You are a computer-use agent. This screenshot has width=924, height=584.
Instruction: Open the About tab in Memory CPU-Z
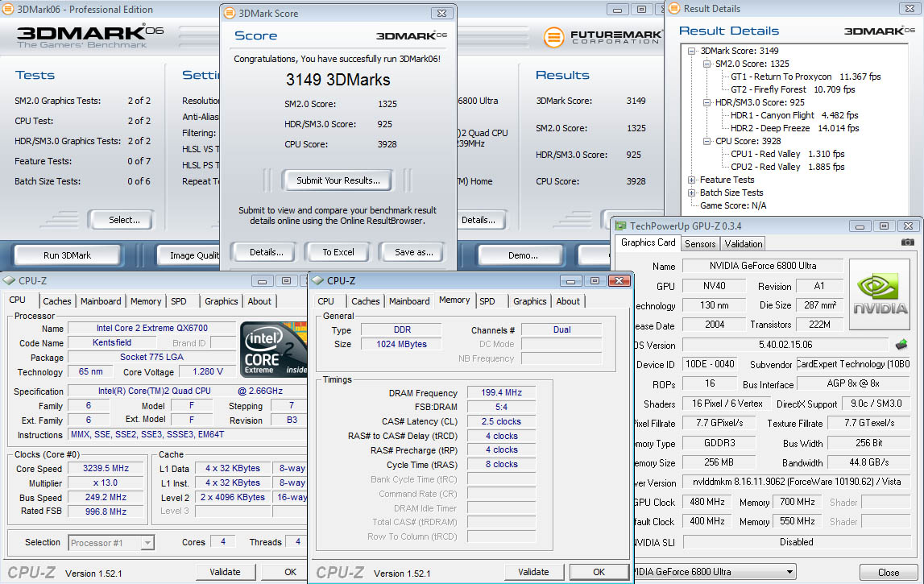568,301
